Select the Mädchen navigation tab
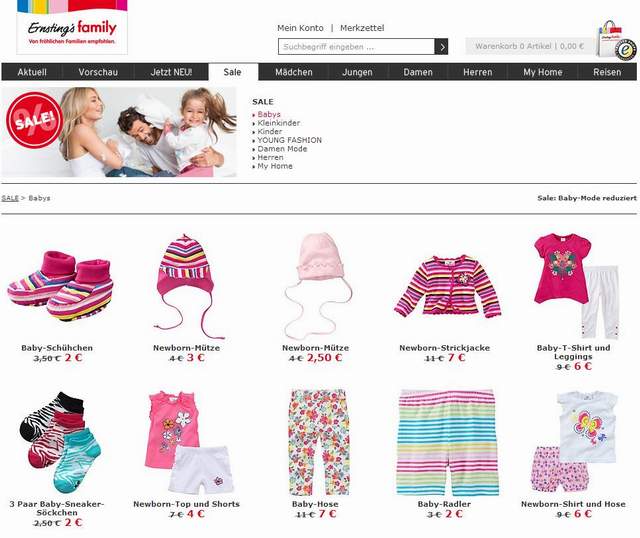This screenshot has height=538, width=640. coord(293,72)
